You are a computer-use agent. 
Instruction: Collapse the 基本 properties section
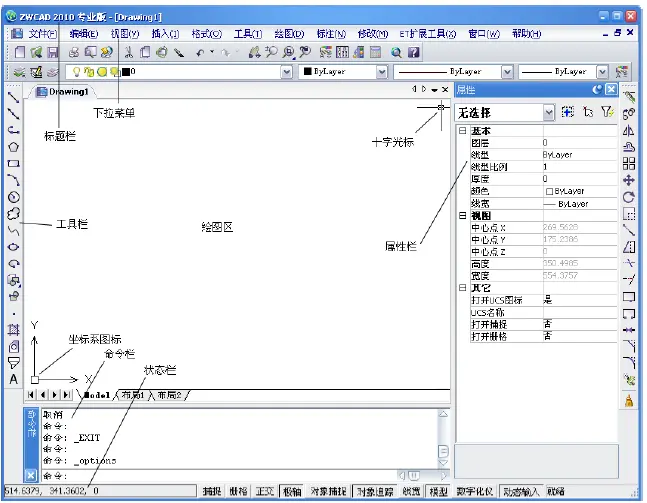click(463, 131)
